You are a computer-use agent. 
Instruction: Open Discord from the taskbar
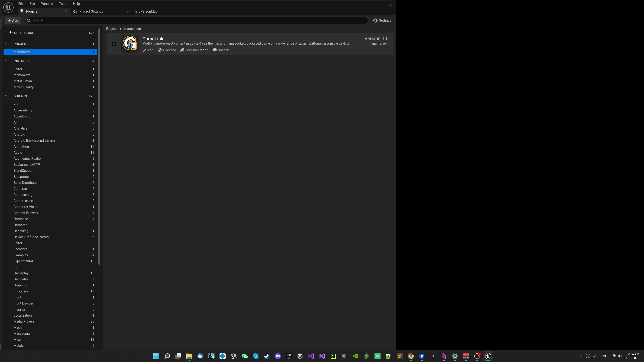278,356
